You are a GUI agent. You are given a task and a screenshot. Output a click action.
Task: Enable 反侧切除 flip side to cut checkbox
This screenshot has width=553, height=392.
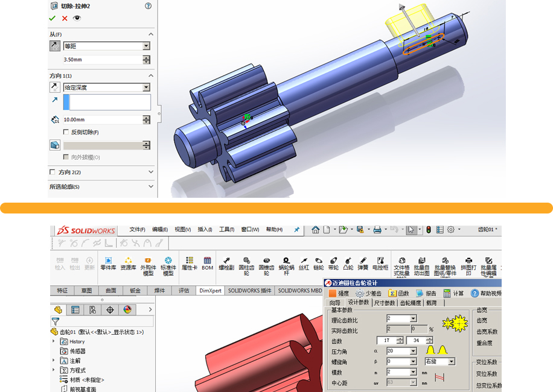66,131
